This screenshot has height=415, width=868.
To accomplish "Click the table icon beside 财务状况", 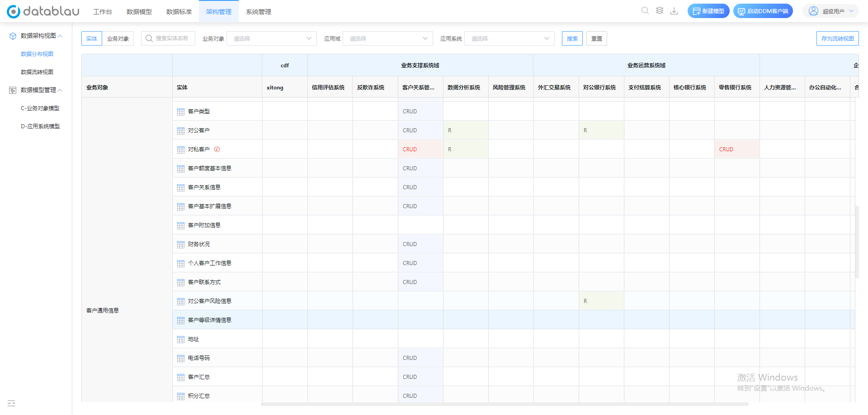I will pyautogui.click(x=181, y=244).
